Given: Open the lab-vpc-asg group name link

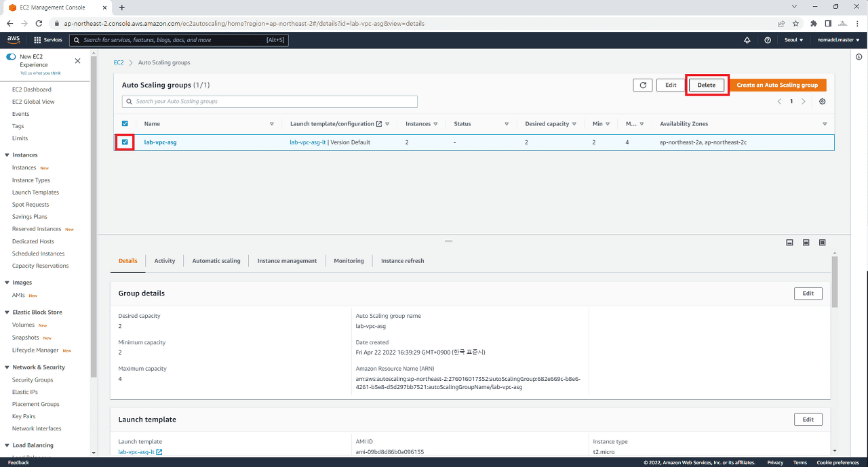Looking at the screenshot, I should coord(160,142).
